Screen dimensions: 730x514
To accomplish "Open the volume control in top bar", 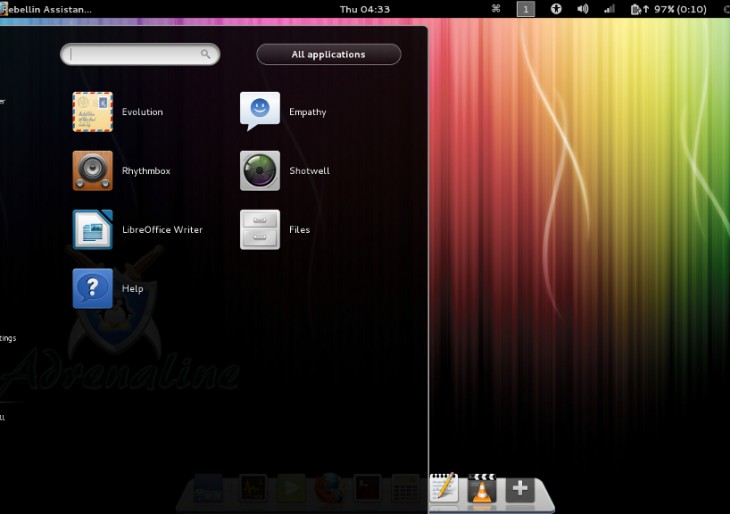I will 583,9.
